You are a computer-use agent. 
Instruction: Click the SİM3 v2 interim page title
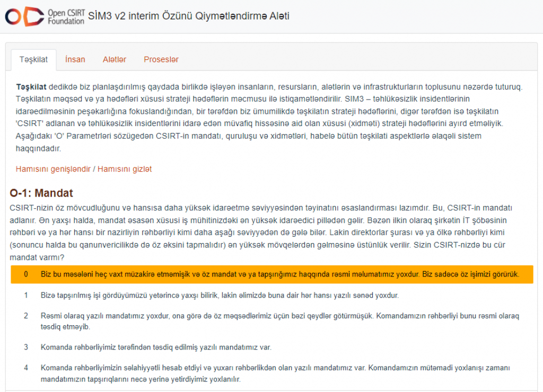(x=189, y=16)
